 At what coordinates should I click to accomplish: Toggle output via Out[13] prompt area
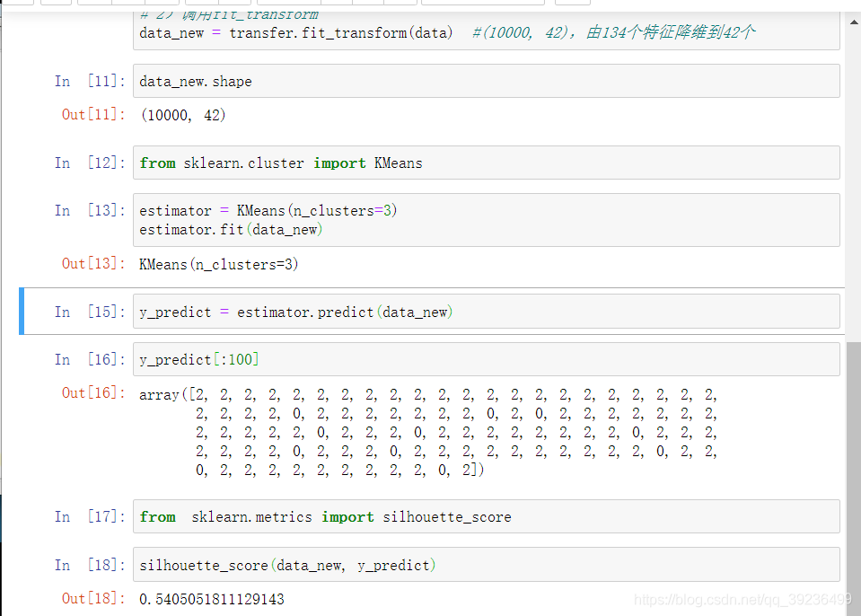(x=93, y=263)
